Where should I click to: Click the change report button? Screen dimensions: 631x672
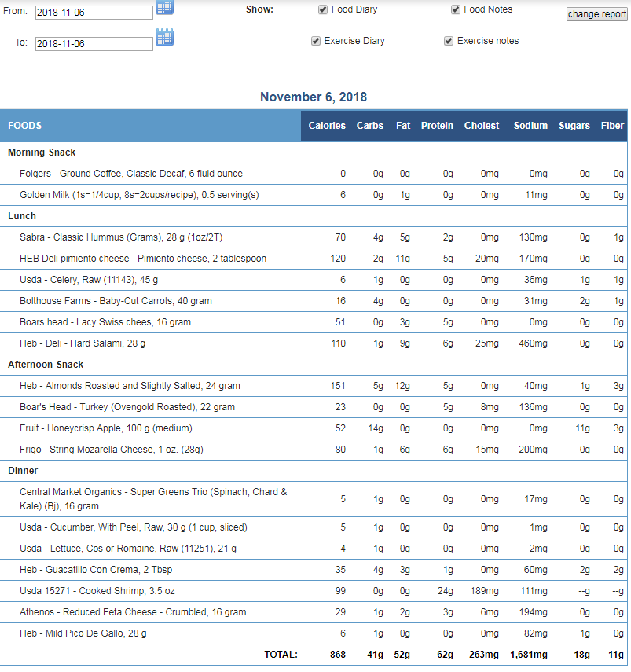596,14
